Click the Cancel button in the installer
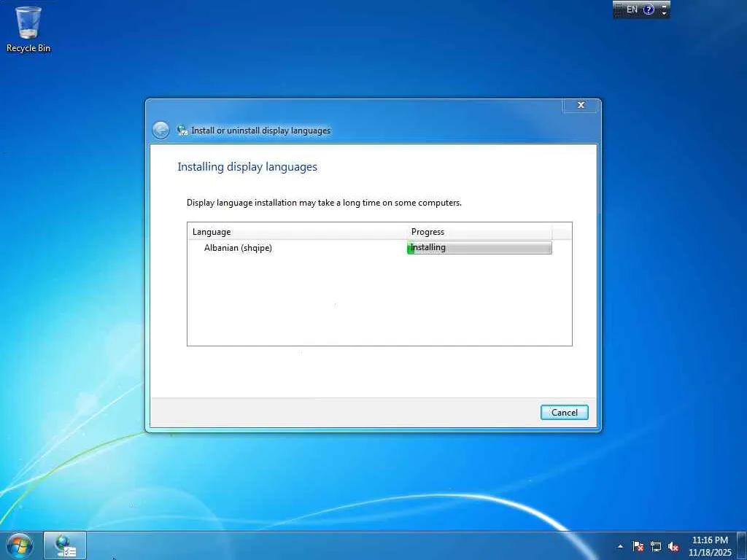Image resolution: width=747 pixels, height=560 pixels. [564, 413]
